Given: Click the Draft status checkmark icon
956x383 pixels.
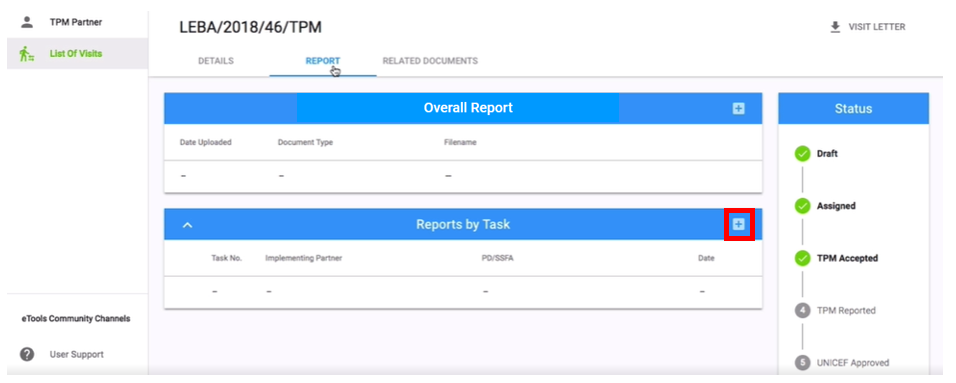Looking at the screenshot, I should coord(802,154).
